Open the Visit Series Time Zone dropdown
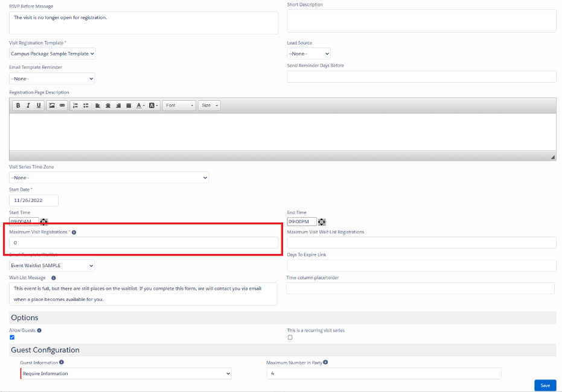This screenshot has height=392, width=562. click(x=109, y=178)
